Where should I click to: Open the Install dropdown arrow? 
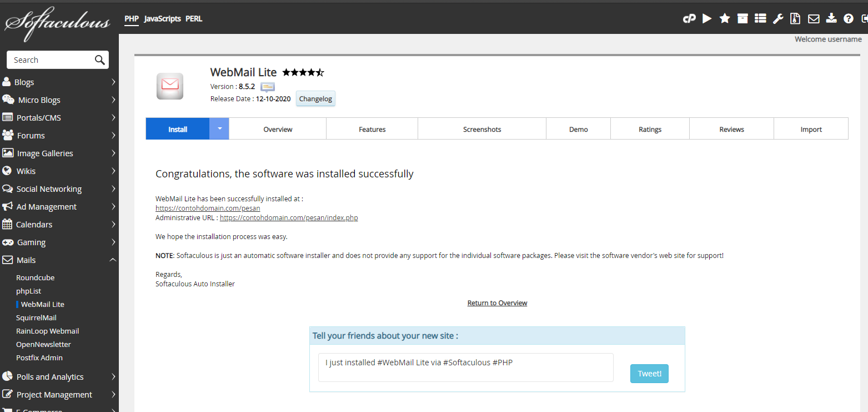pyautogui.click(x=219, y=128)
